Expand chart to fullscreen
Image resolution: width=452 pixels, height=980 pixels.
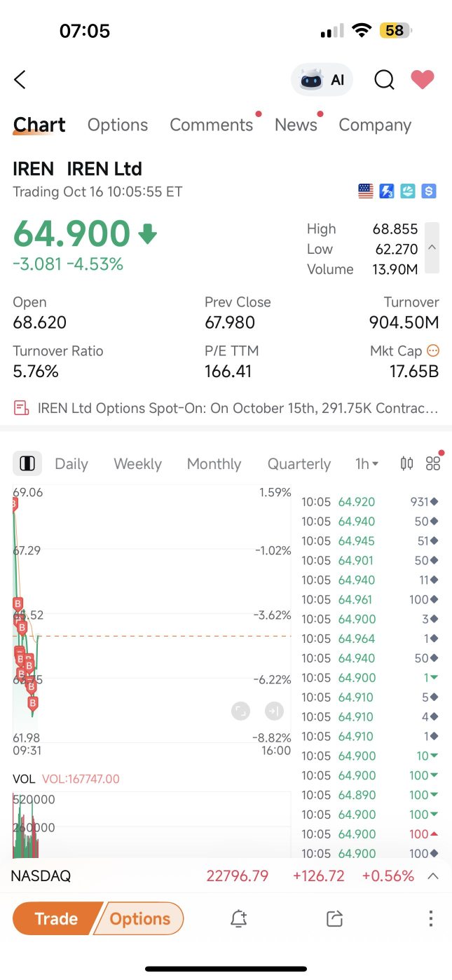pos(240,712)
